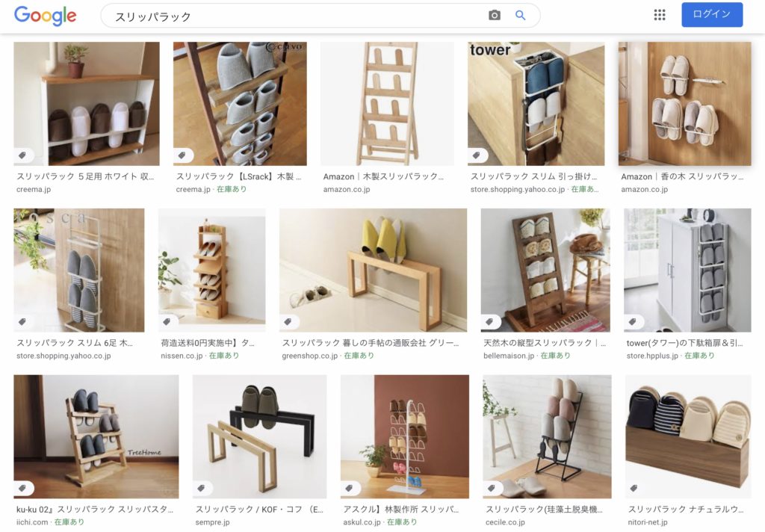Screen dimensions: 765x532
Task: Click tag icon on nitori wooden box image
Action: pyautogui.click(x=634, y=488)
